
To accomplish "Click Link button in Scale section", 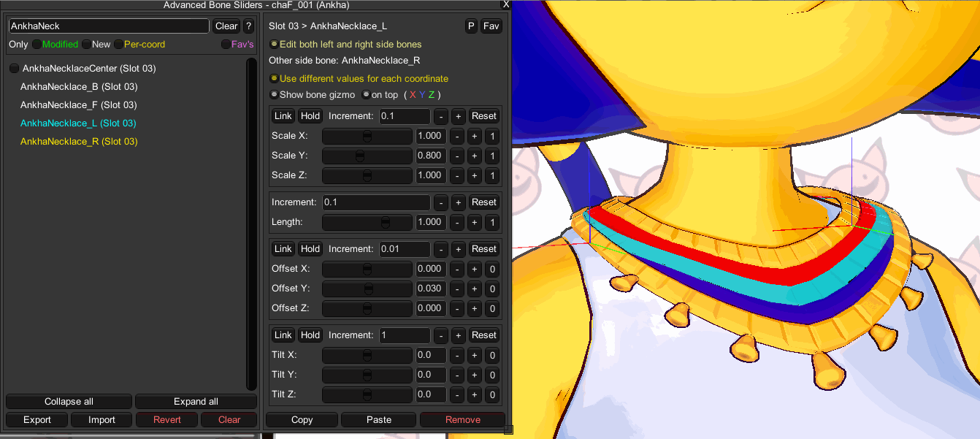I will click(x=283, y=116).
